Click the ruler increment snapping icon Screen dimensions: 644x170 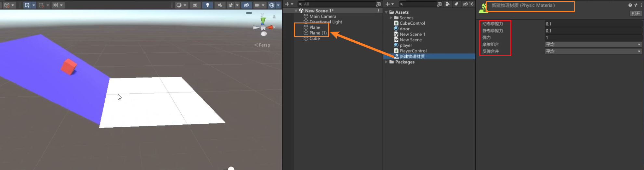point(55,5)
